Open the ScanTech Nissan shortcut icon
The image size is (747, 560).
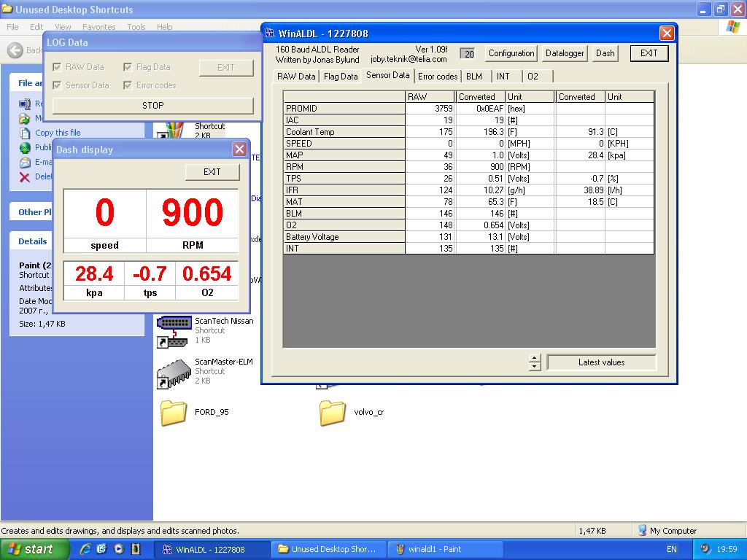click(x=174, y=332)
